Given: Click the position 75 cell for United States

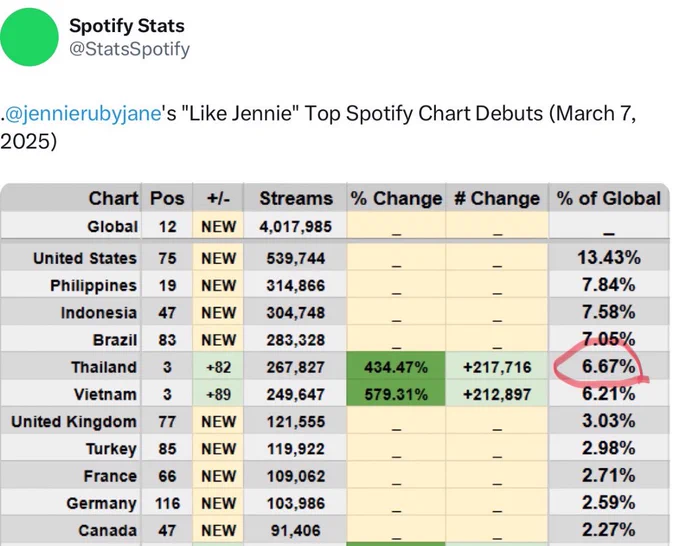Looking at the screenshot, I should [x=167, y=258].
